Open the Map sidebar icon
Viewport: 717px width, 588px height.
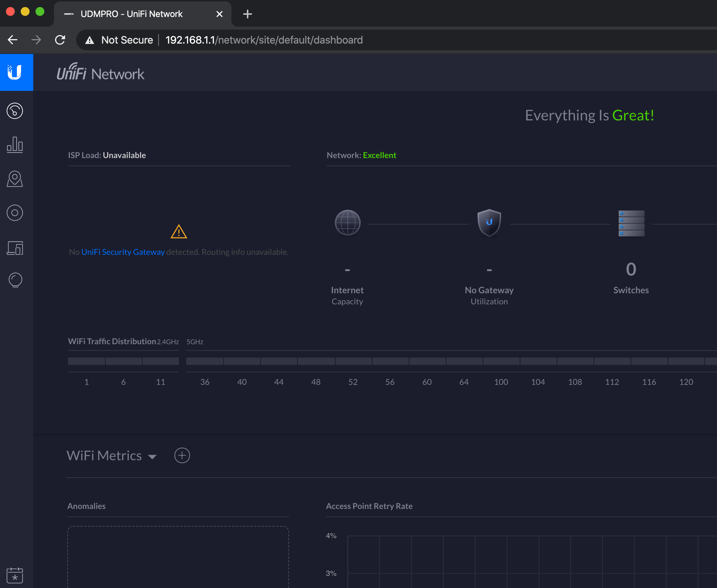15,179
